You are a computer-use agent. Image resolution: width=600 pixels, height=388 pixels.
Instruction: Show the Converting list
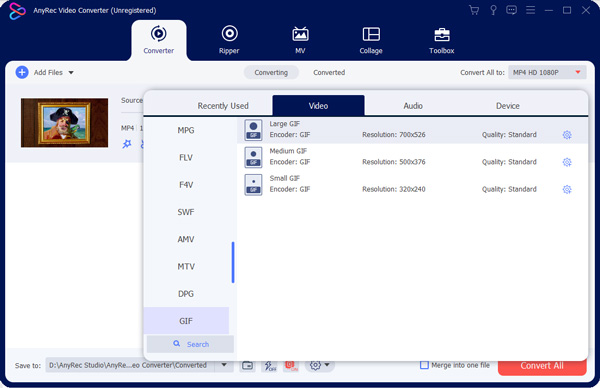[271, 72]
